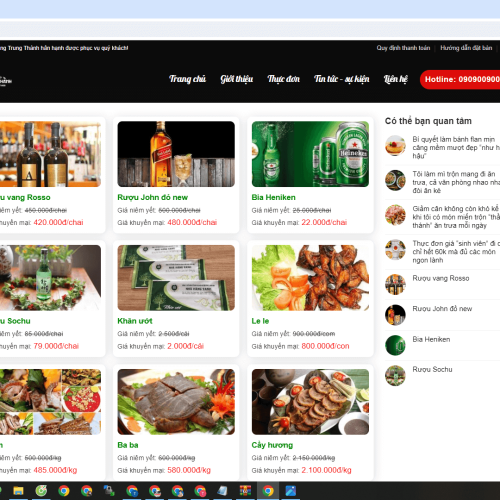Click the Có thể bạn quan tâm heading
The image size is (500, 500).
click(428, 121)
